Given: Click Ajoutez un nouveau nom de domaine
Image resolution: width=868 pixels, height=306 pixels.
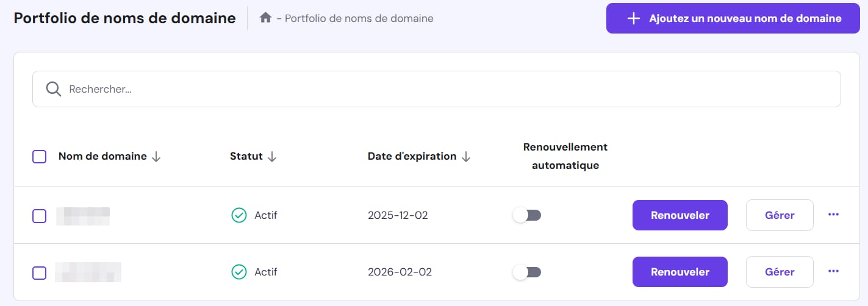Looking at the screenshot, I should coord(733,18).
